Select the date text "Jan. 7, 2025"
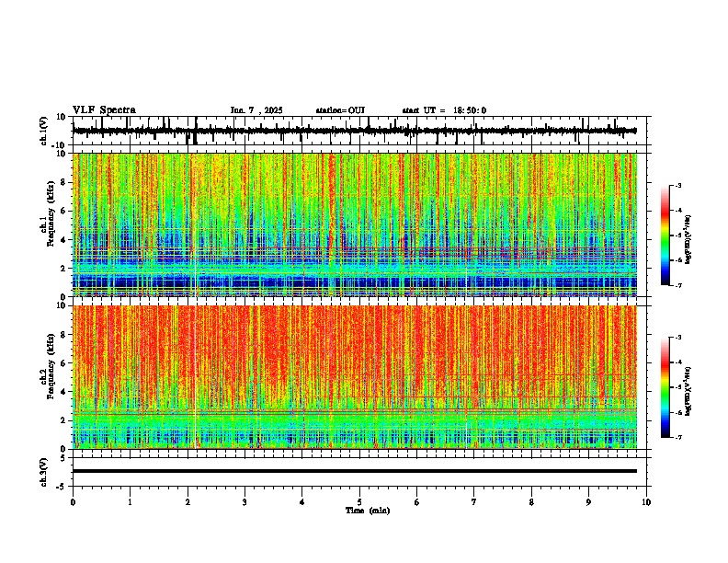 point(256,110)
